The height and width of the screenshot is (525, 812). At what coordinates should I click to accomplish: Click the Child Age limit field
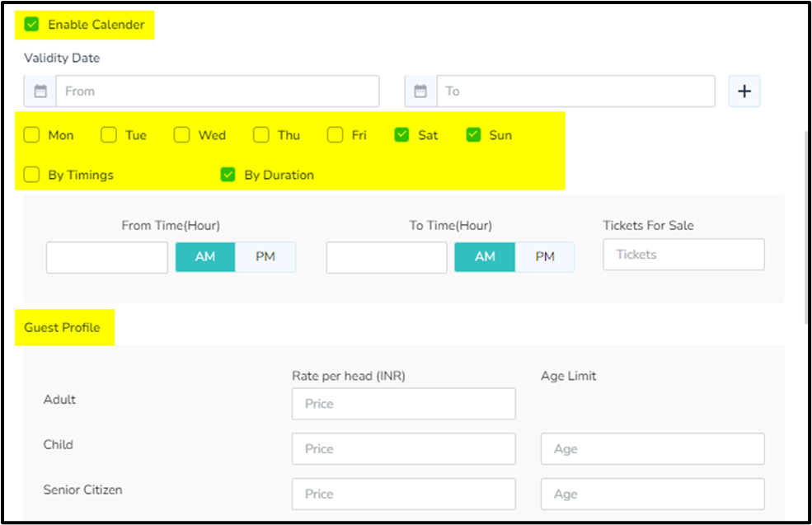point(652,449)
